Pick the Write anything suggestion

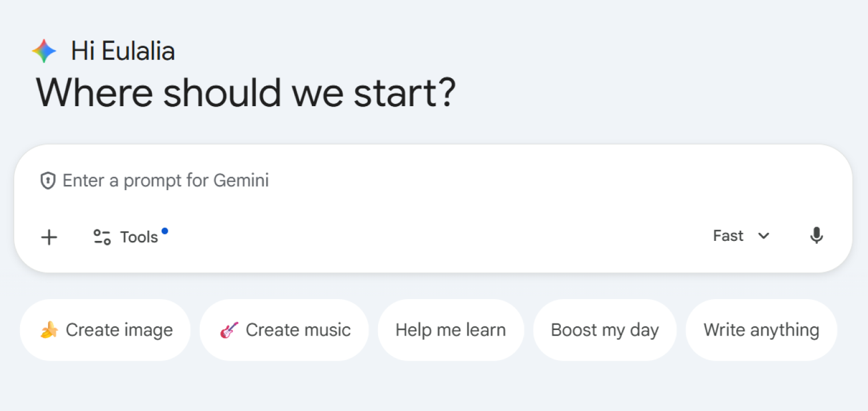point(761,329)
